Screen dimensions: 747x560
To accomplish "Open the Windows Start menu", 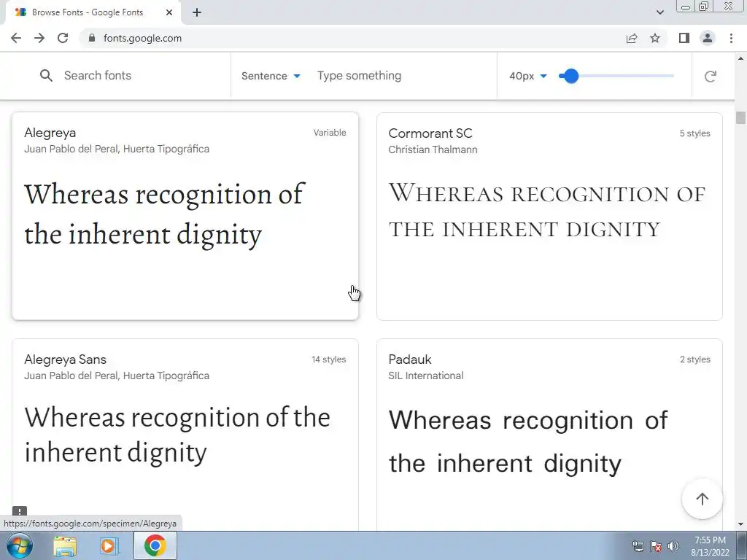I will [x=20, y=545].
